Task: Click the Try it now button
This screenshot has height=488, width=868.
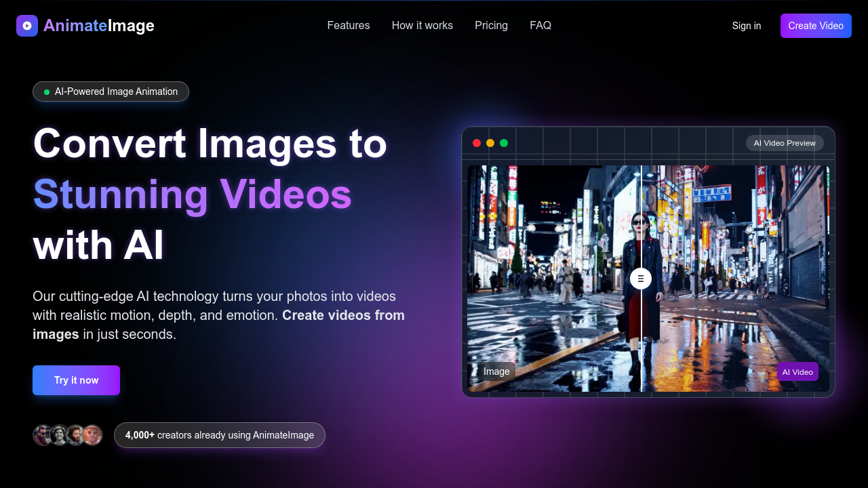Action: [x=76, y=380]
